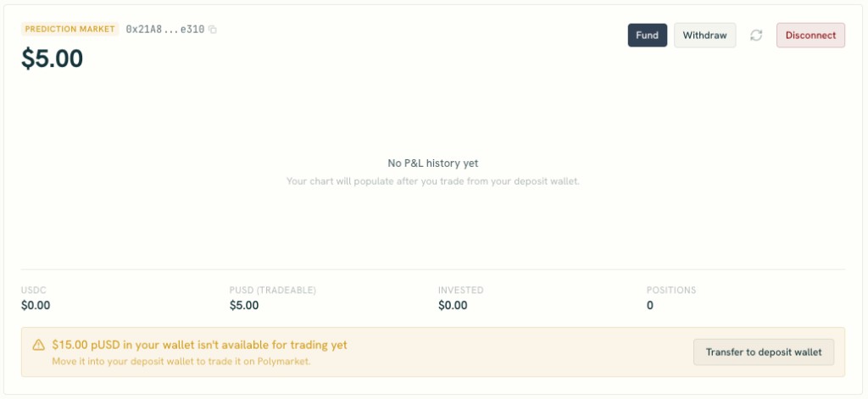Open the Fund dialog
This screenshot has width=868, height=399.
[x=647, y=35]
